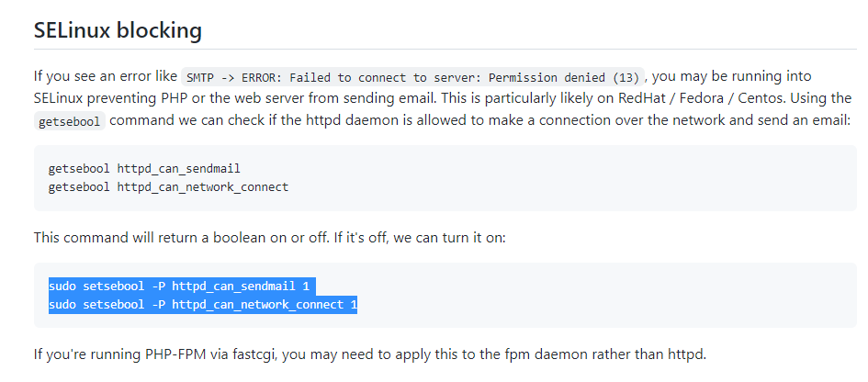Click "httpd_can_sendmail" in the first sudo command

(x=233, y=286)
